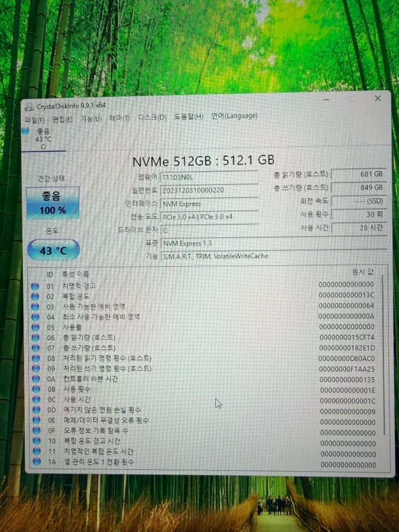Open the 테마(T) menu
399x532 pixels.
coord(120,119)
